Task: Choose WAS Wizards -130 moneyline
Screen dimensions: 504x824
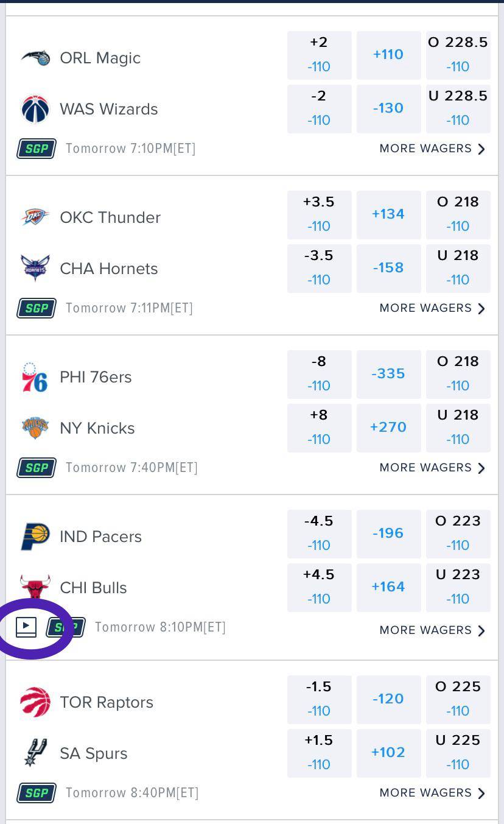Action: (388, 108)
